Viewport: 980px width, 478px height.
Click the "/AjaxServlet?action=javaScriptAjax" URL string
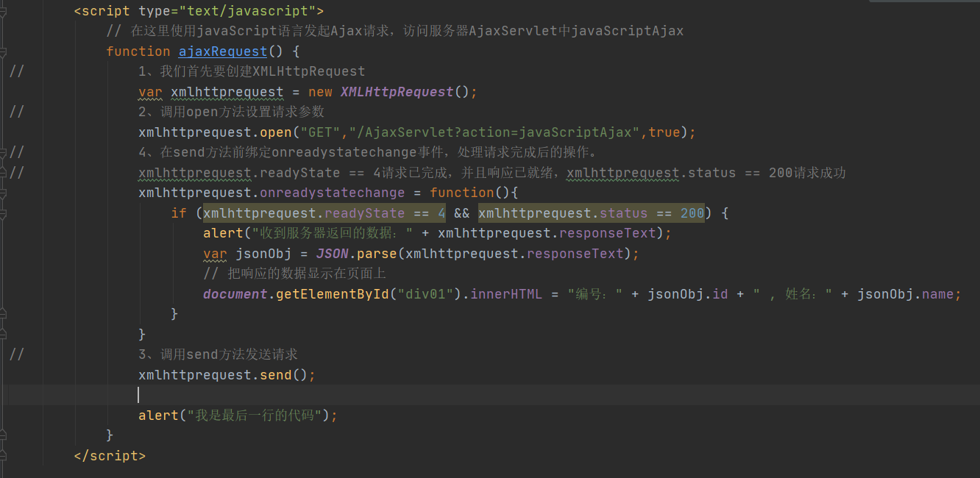pos(494,132)
